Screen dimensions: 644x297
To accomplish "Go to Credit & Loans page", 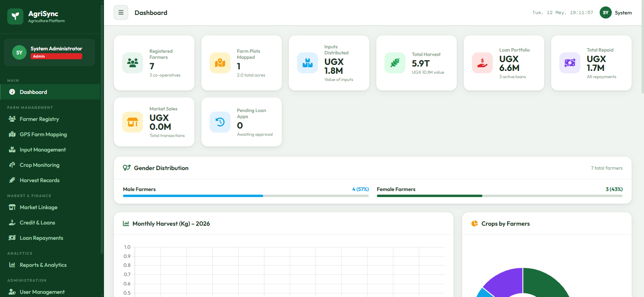I will pyautogui.click(x=50, y=222).
